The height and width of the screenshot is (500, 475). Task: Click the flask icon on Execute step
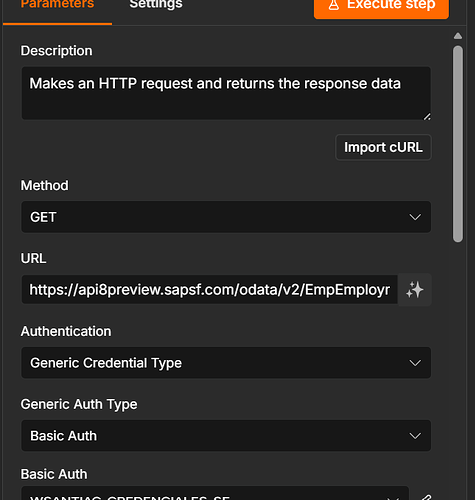click(334, 5)
